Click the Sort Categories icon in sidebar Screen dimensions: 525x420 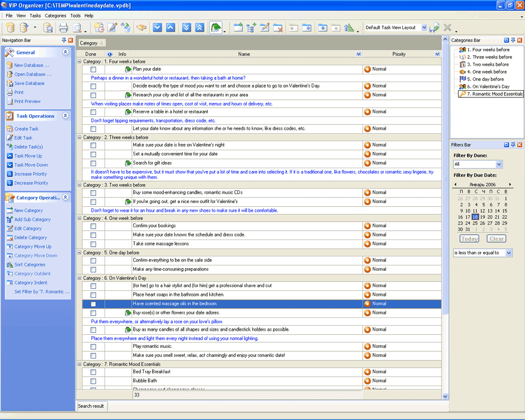tap(10, 265)
